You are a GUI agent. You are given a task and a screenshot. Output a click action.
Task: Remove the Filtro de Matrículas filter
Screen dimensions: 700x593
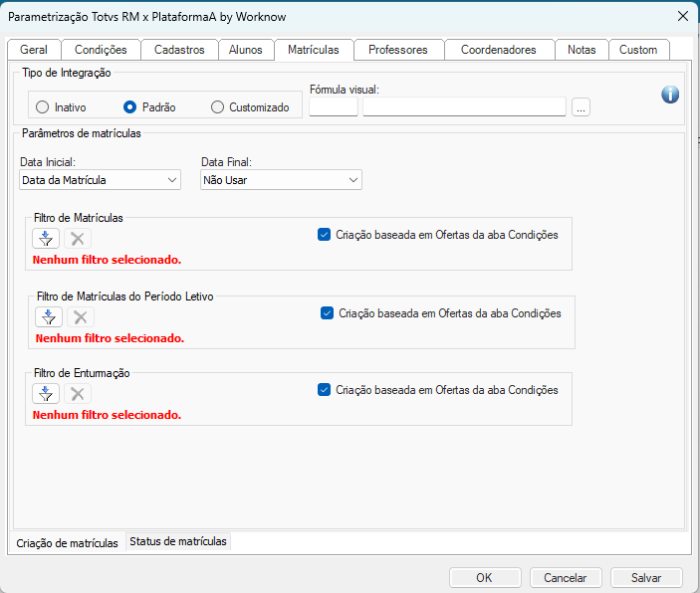[x=78, y=239]
